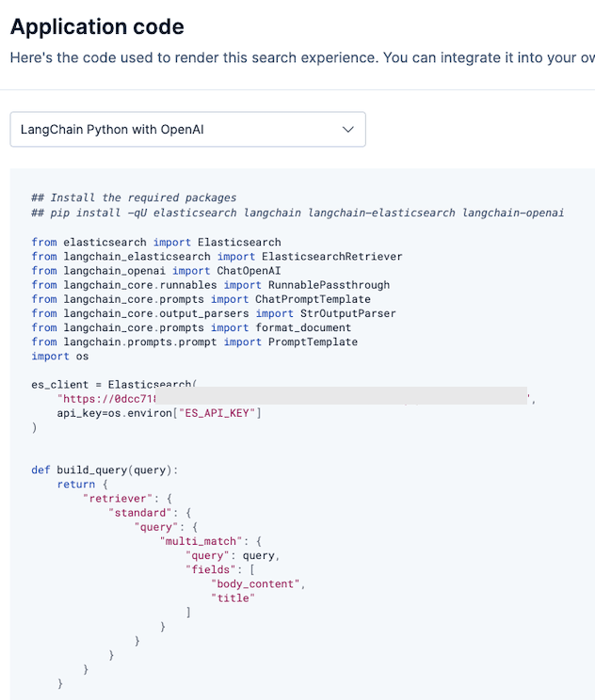Image resolution: width=595 pixels, height=700 pixels.
Task: Click the ChatPromptTemplate import line
Action: tap(201, 299)
